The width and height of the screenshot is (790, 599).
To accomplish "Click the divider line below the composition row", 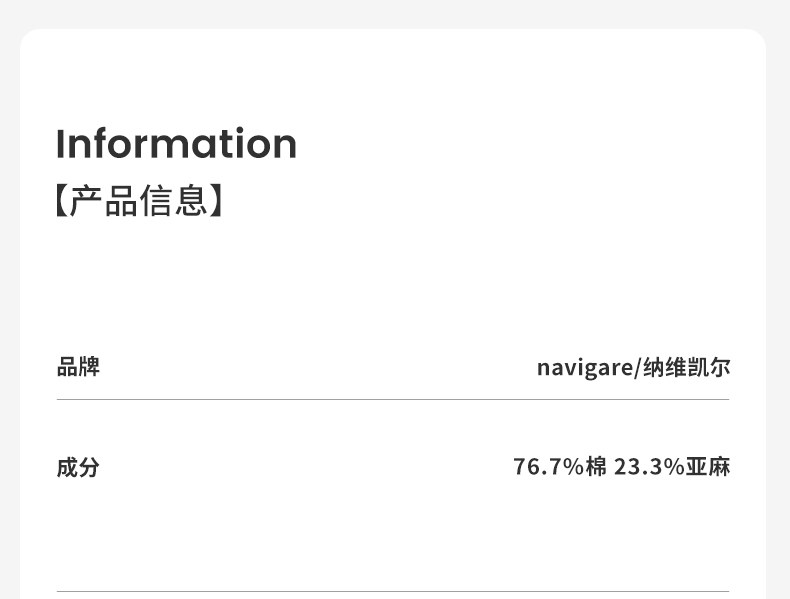I will click(x=393, y=591).
